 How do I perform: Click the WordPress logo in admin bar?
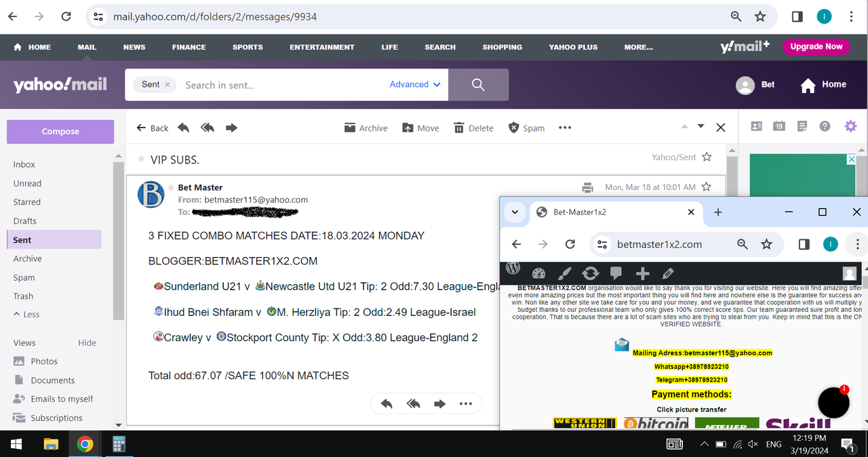[x=513, y=268]
